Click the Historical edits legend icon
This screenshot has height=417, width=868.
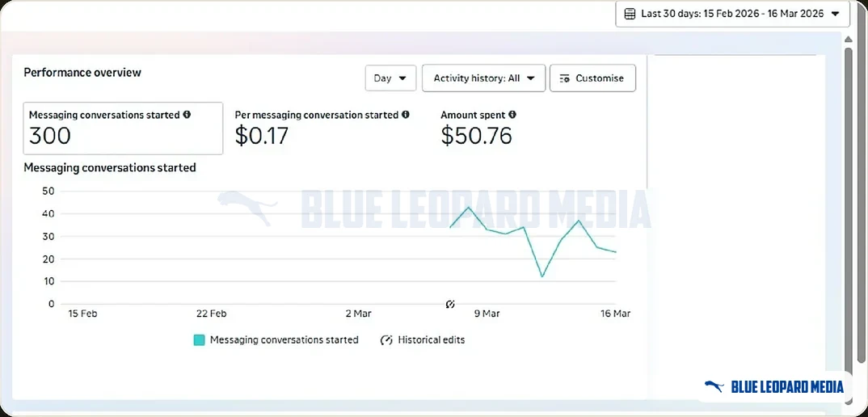386,340
